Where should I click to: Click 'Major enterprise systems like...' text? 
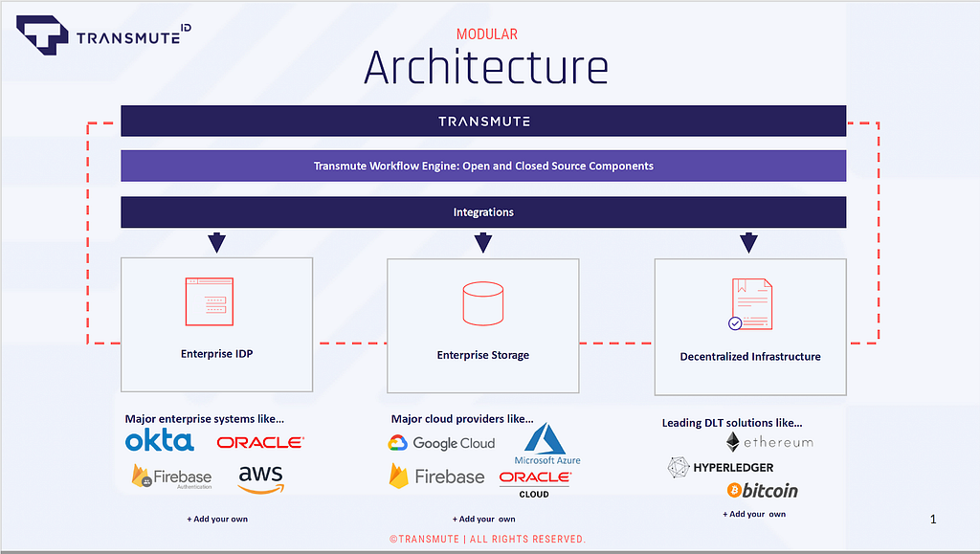click(205, 419)
